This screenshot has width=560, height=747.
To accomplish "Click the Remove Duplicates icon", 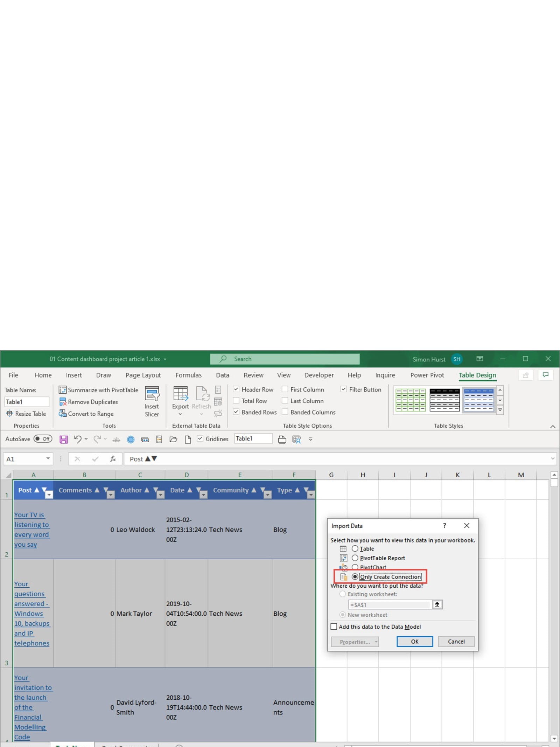I will tap(62, 402).
